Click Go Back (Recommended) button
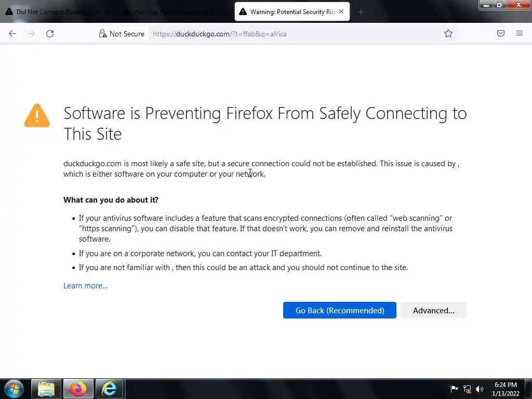 [339, 310]
